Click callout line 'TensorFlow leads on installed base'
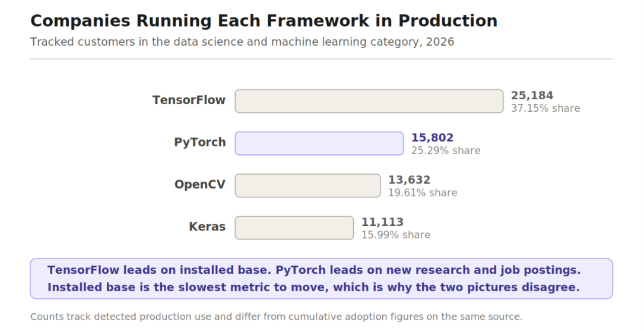The image size is (644, 331). click(314, 270)
